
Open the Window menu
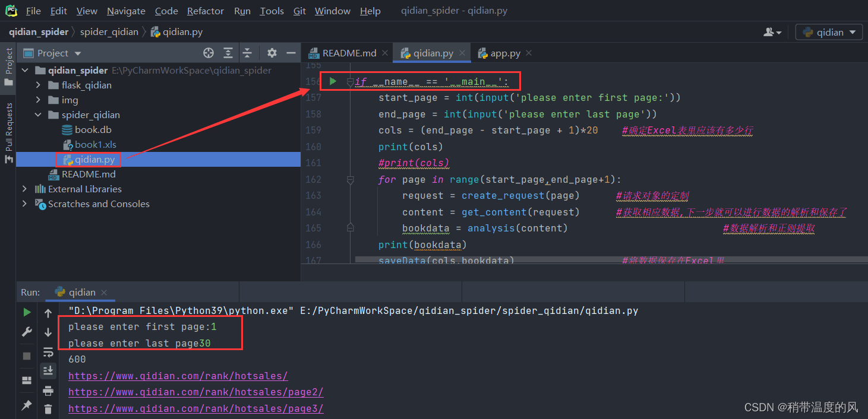333,11
